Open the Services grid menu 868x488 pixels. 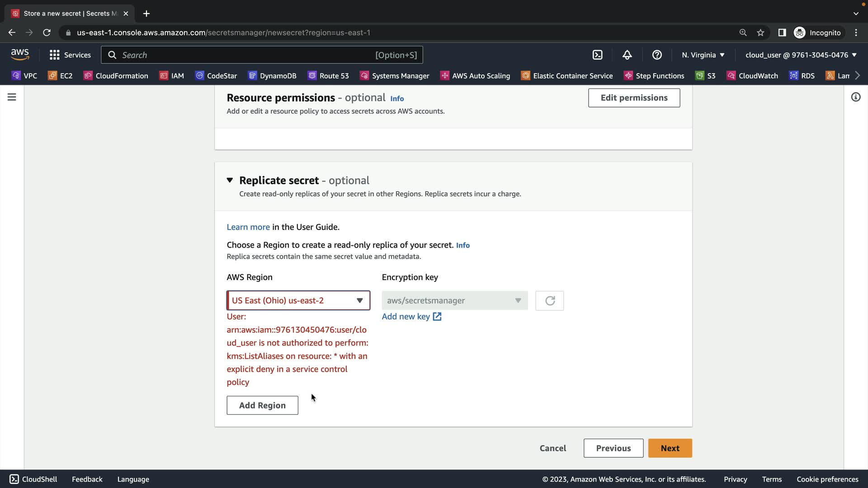click(x=70, y=55)
